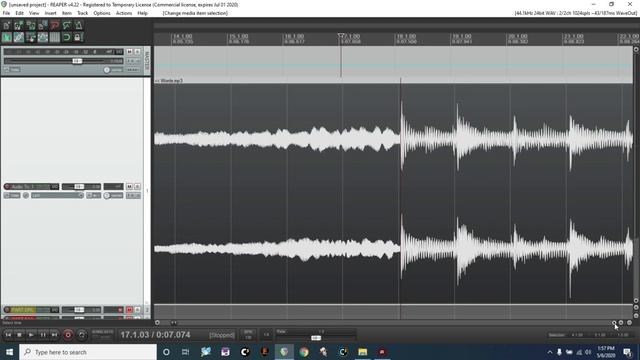This screenshot has height=360, width=640.
Task: Click the Open Project toolbar icon
Action: (x=19, y=25)
